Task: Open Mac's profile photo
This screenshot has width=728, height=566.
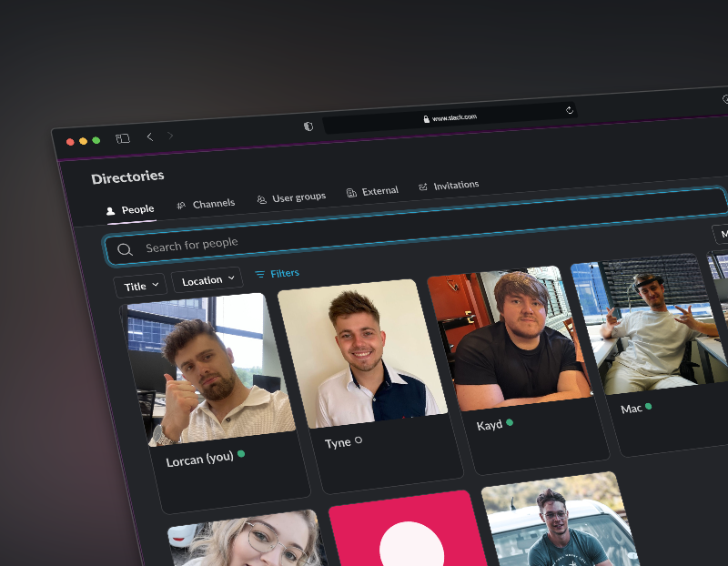Action: coord(648,324)
